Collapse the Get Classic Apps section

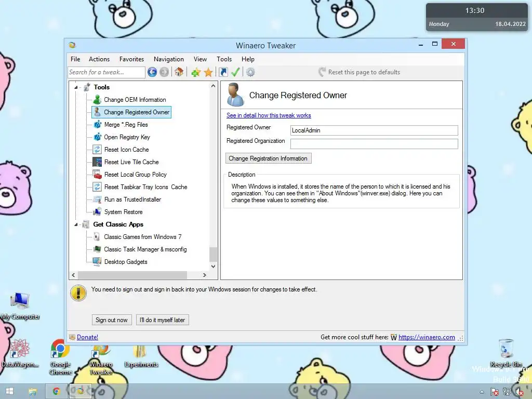pos(76,224)
